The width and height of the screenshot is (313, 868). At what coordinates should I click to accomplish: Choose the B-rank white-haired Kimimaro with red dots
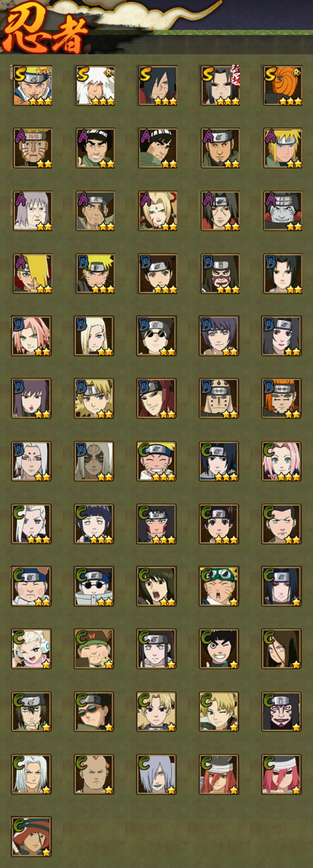click(x=31, y=461)
